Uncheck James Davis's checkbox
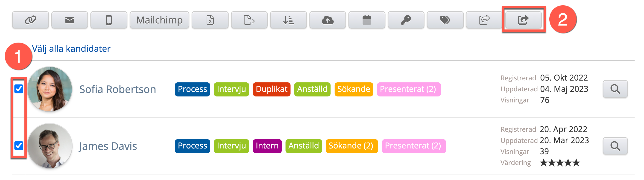Viewport: 644px width, 180px height. pyautogui.click(x=19, y=145)
